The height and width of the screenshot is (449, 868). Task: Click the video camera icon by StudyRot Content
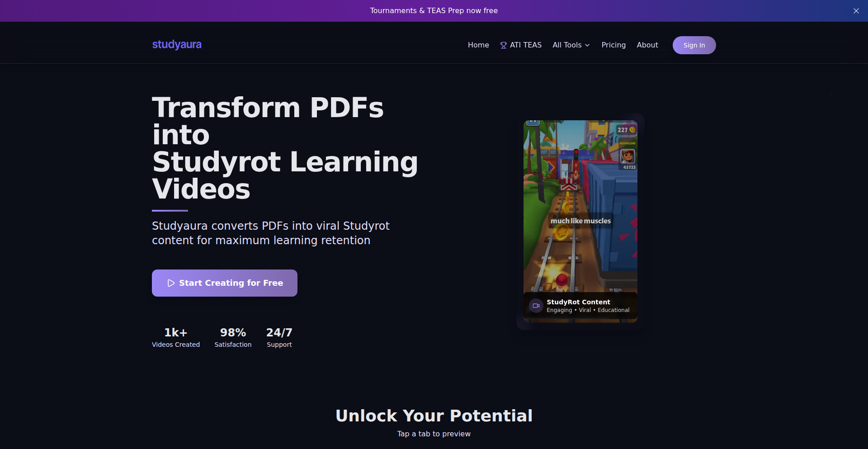[536, 306]
